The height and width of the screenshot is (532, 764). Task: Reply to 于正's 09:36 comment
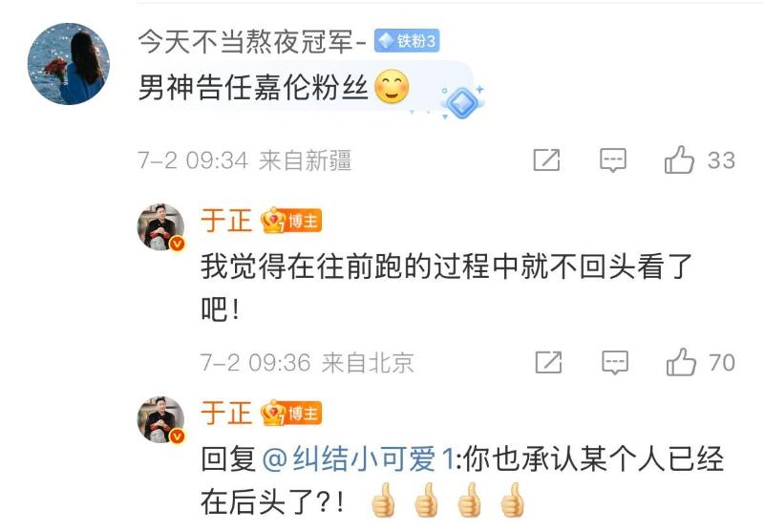[x=615, y=362]
